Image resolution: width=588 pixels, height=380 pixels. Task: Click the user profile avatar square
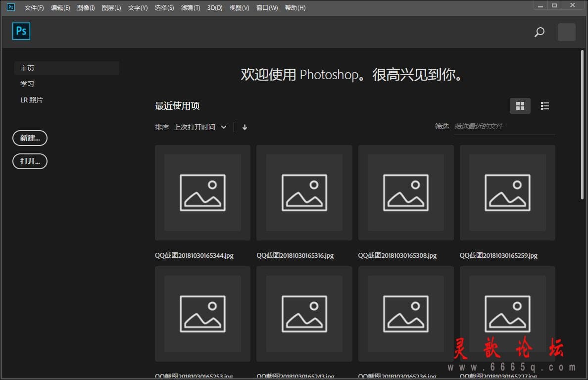(566, 32)
